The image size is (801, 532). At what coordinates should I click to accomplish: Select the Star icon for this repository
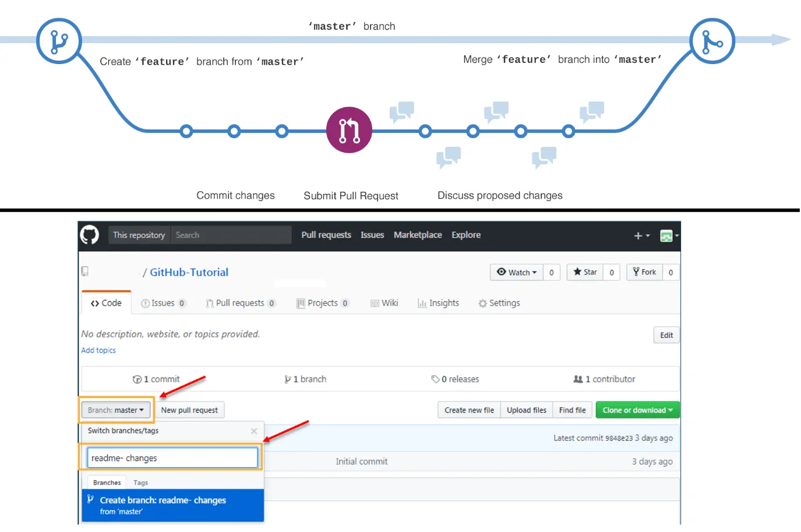click(577, 272)
